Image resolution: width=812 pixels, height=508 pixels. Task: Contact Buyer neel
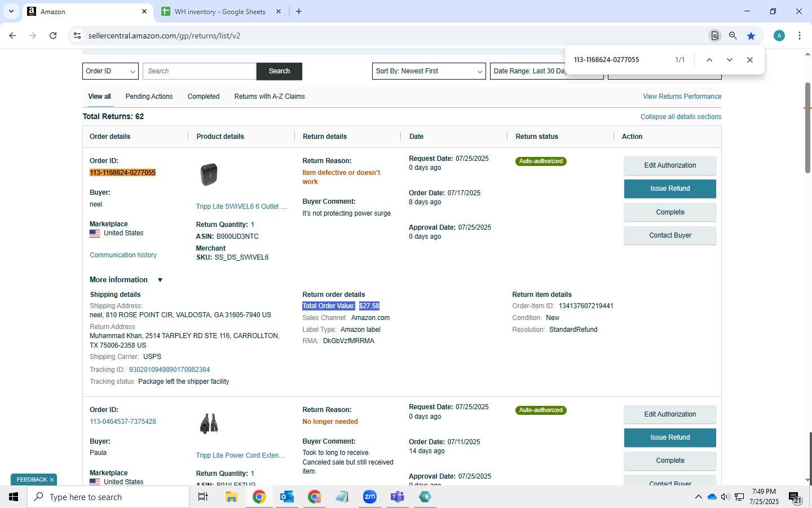[670, 235]
